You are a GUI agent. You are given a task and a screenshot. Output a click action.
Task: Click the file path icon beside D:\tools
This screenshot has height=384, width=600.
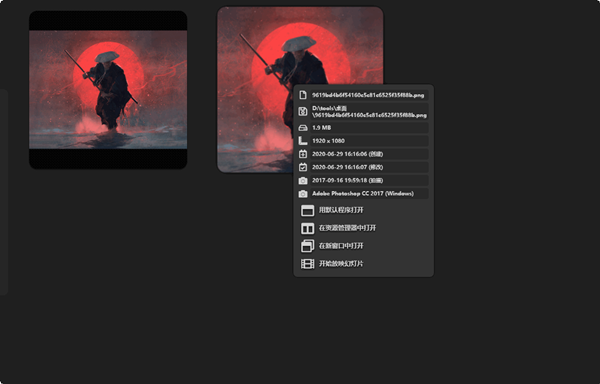(303, 111)
